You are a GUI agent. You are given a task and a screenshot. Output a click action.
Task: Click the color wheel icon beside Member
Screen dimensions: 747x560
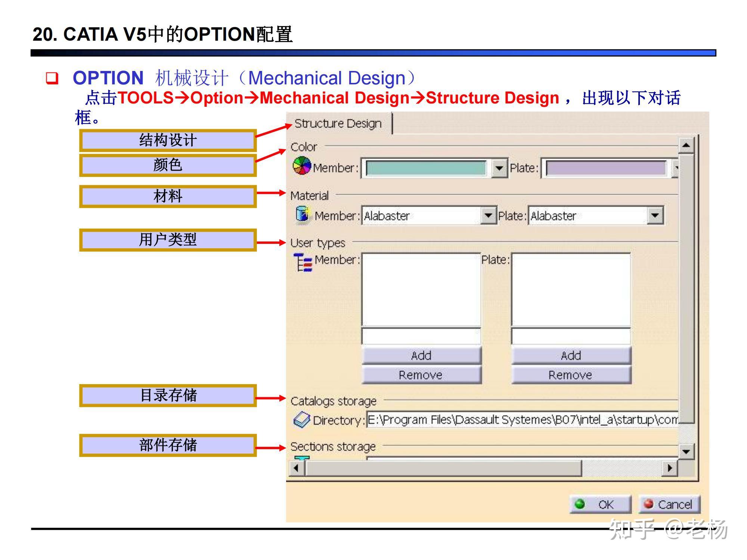pos(302,166)
